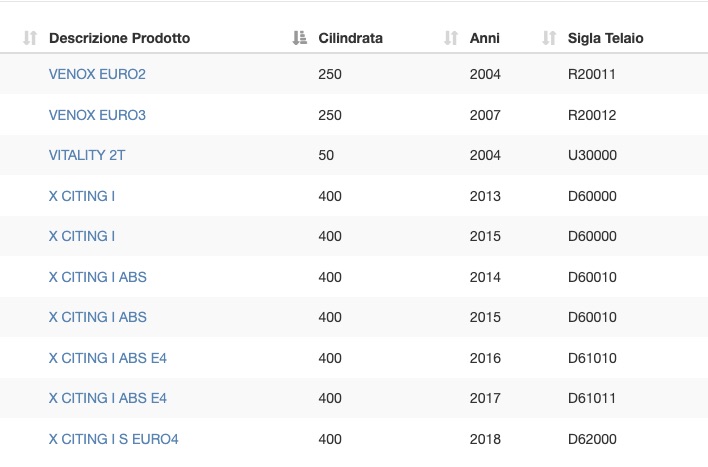Open the VENOX EURO2 product link
Image resolution: width=708 pixels, height=467 pixels.
(97, 74)
